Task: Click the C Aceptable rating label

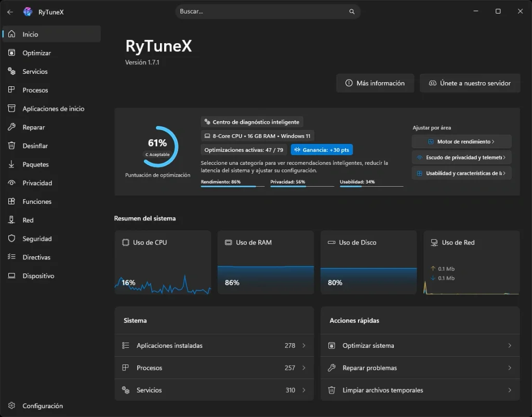Action: [157, 154]
